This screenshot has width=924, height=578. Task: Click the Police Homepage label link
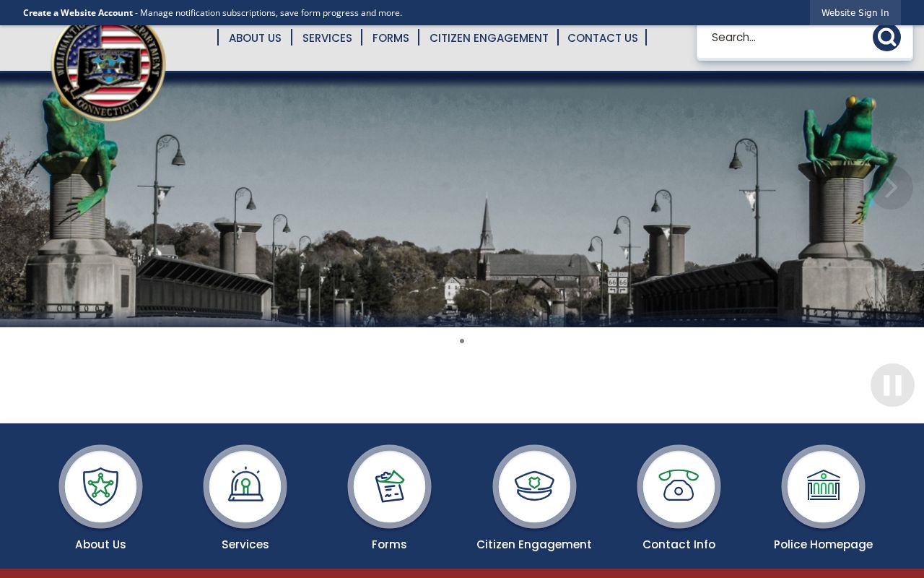tap(823, 545)
